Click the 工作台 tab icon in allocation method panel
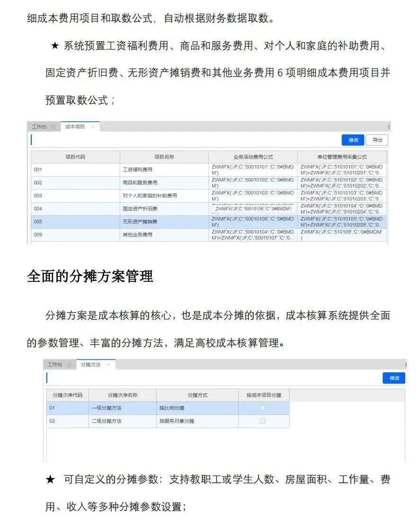Image resolution: width=417 pixels, height=532 pixels. click(69, 365)
